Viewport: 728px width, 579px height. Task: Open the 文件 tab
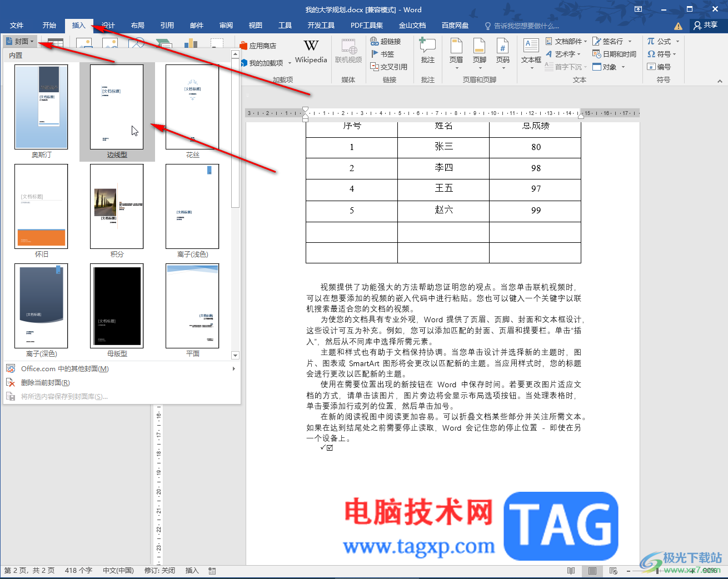[x=17, y=26]
